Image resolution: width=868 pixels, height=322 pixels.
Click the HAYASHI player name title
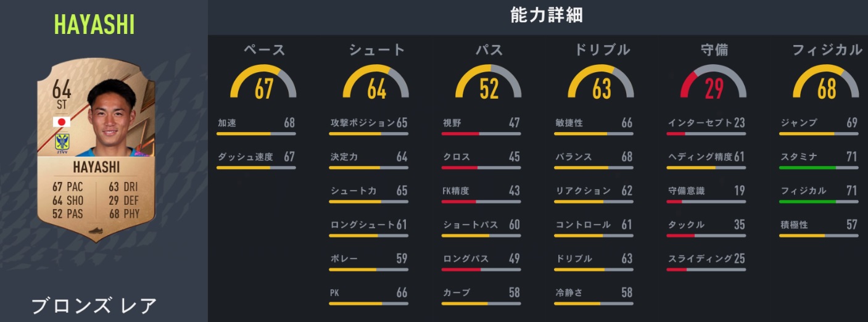[x=94, y=25]
